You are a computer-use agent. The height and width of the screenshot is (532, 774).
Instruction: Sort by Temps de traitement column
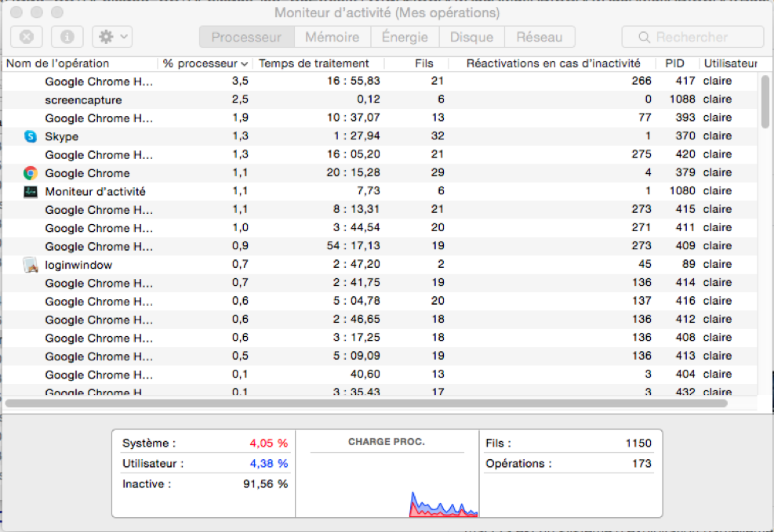(318, 63)
